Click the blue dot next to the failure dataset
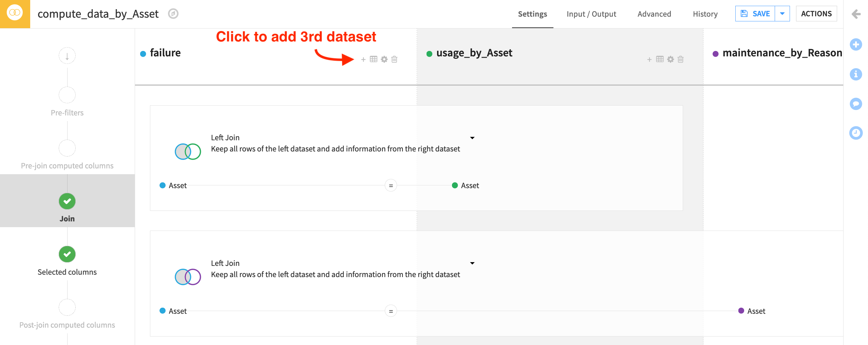 coord(143,53)
